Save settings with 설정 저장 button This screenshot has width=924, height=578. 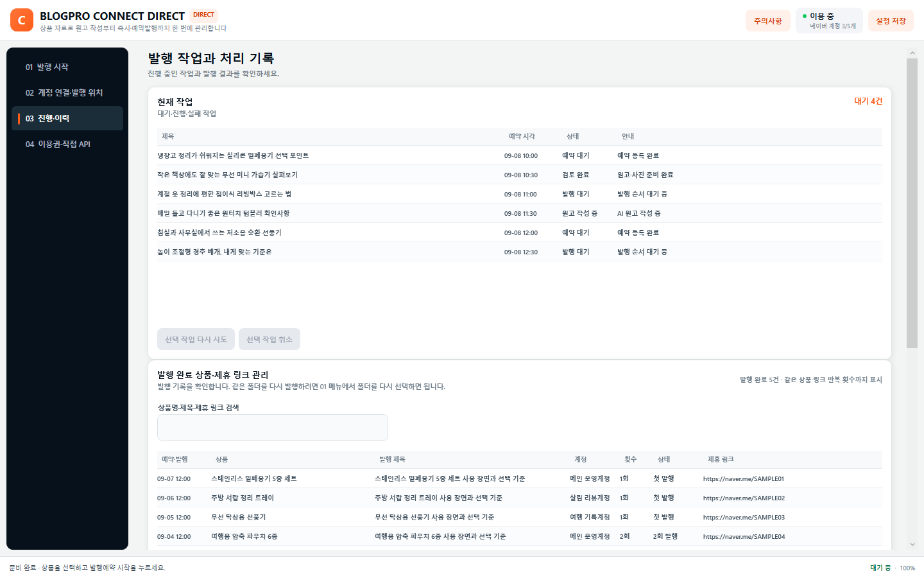pos(891,21)
